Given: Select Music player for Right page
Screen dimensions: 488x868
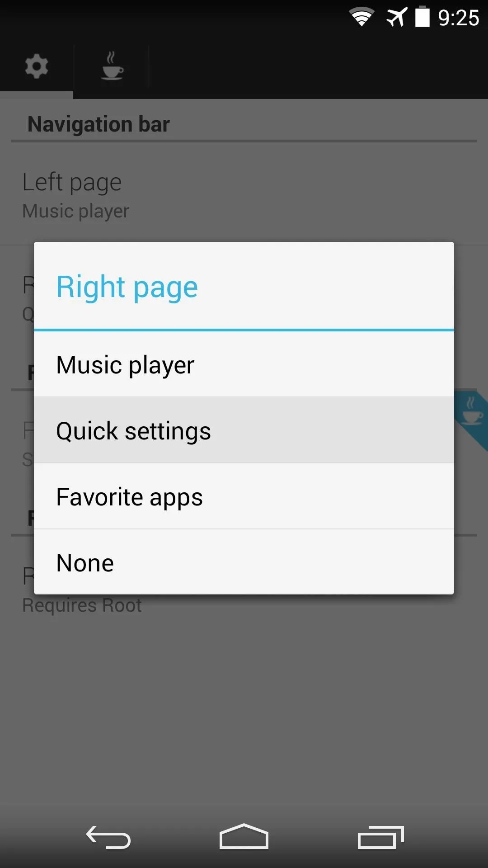Looking at the screenshot, I should click(244, 364).
